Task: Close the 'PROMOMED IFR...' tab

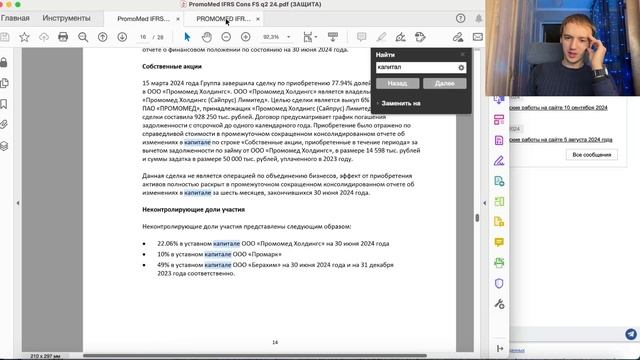Action: [x=258, y=19]
